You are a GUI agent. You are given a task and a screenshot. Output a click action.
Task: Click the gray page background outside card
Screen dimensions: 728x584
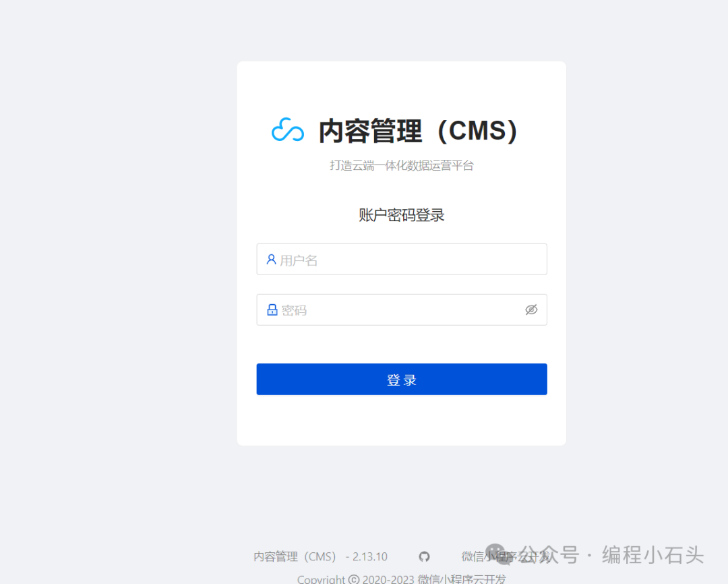coord(116,279)
